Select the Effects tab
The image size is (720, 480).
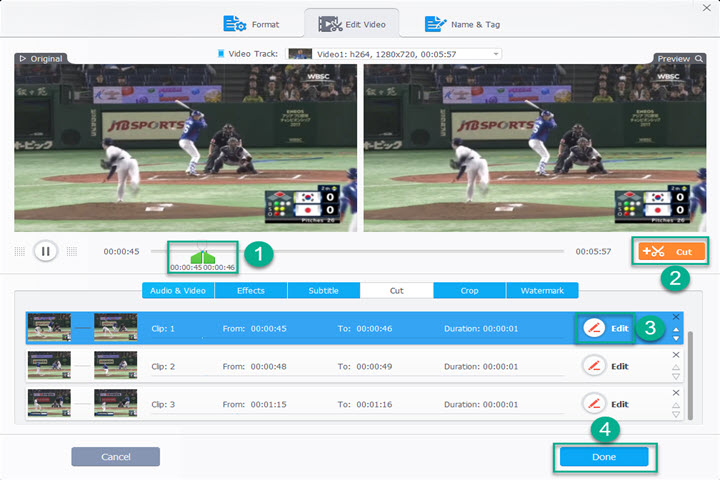pos(251,290)
